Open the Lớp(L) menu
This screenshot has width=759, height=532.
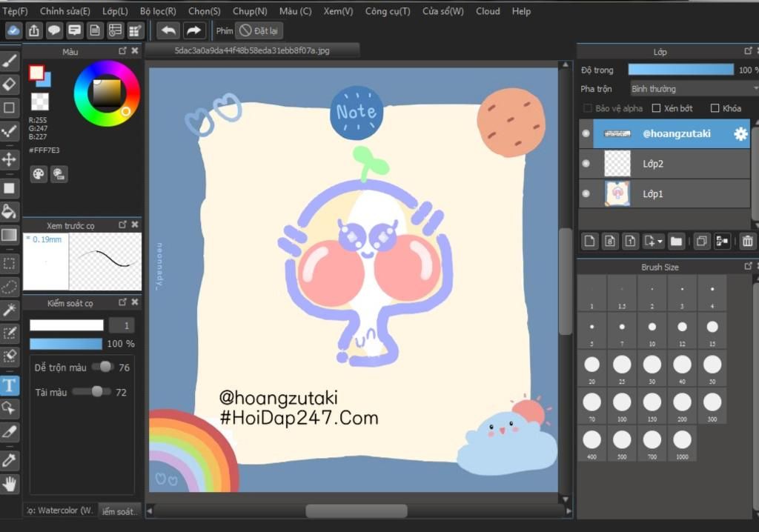115,11
